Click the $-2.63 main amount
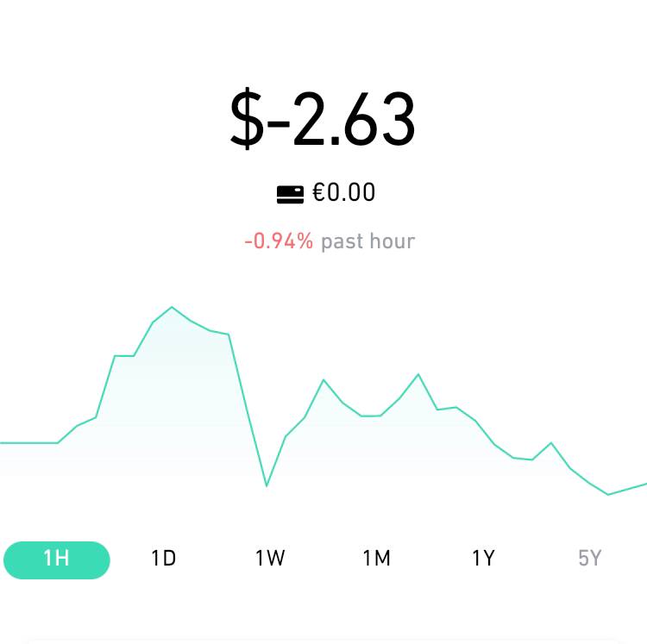This screenshot has width=647, height=644. tap(323, 120)
